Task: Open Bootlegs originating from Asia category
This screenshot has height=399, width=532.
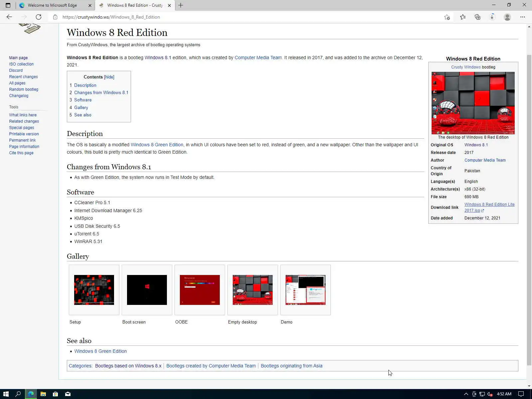Action: coord(292,366)
